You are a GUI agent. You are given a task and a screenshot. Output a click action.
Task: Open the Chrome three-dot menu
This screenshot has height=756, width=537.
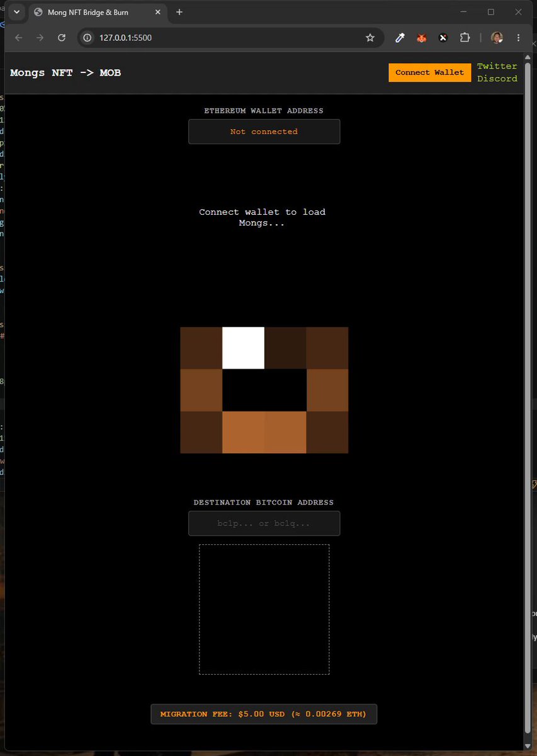pyautogui.click(x=518, y=38)
